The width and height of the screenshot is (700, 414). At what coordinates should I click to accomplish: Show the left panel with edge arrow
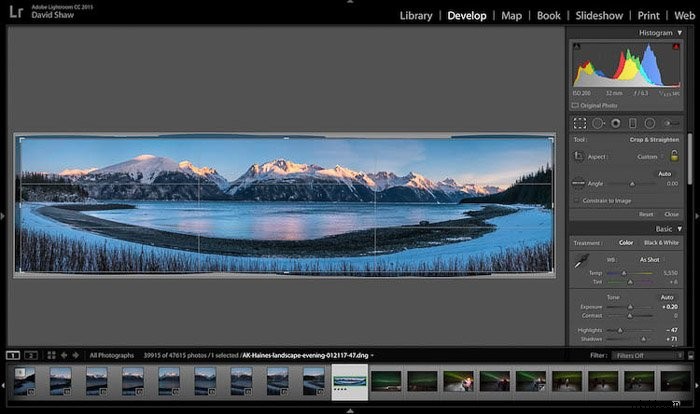point(3,216)
